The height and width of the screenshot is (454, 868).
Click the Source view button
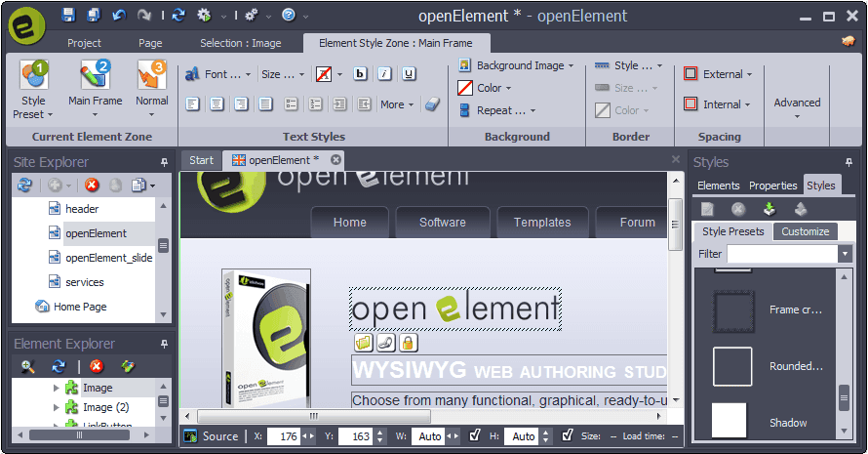[x=211, y=436]
